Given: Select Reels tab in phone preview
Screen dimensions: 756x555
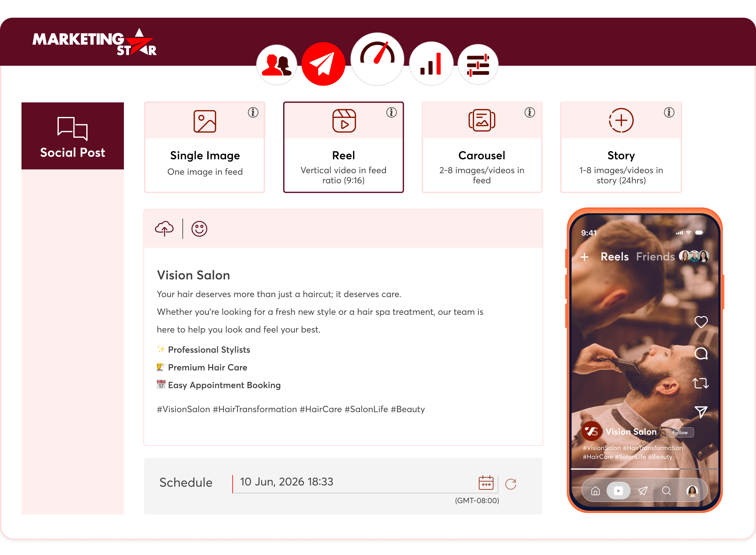Looking at the screenshot, I should [x=615, y=257].
